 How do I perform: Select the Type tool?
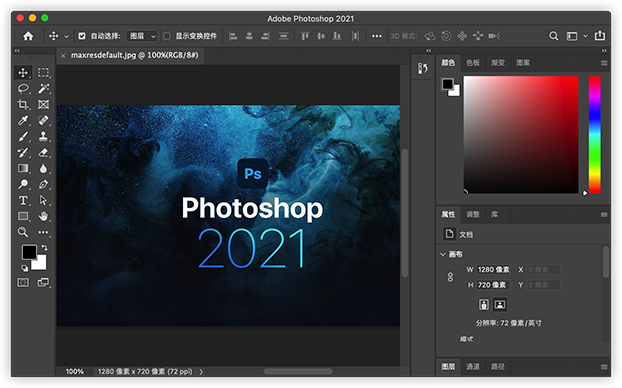point(23,200)
